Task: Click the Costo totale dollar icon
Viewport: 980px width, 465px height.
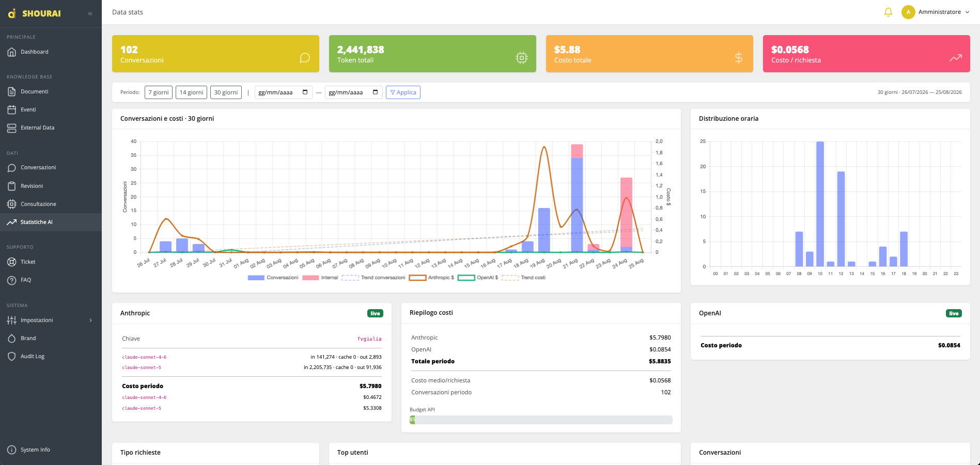Action: point(739,58)
